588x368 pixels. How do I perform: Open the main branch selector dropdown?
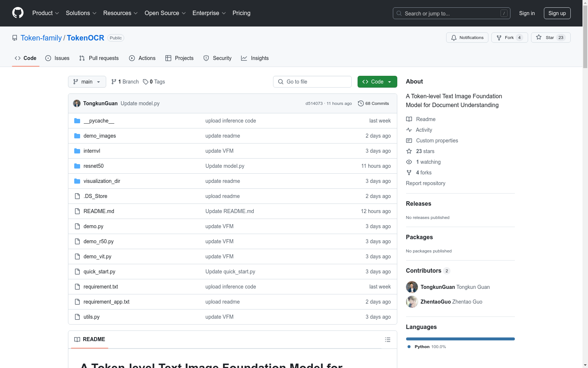pyautogui.click(x=87, y=82)
